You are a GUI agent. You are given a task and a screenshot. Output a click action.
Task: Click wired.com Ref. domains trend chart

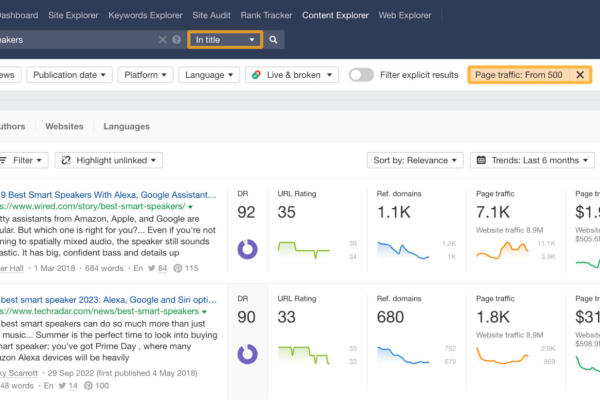(403, 250)
